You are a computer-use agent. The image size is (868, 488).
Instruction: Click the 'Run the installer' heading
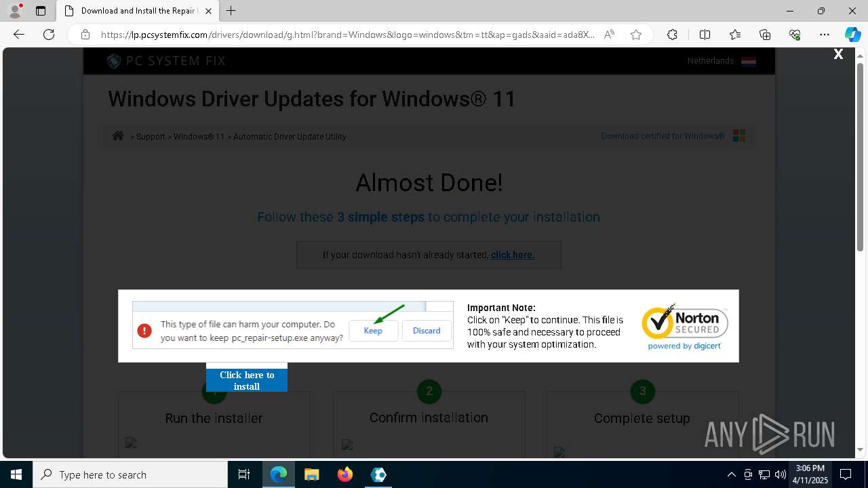(214, 418)
